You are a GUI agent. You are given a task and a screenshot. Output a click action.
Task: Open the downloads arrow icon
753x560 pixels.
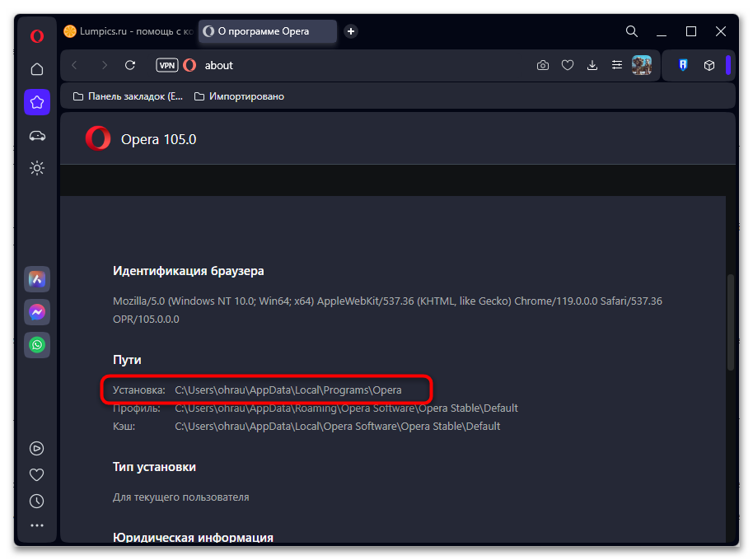(592, 65)
